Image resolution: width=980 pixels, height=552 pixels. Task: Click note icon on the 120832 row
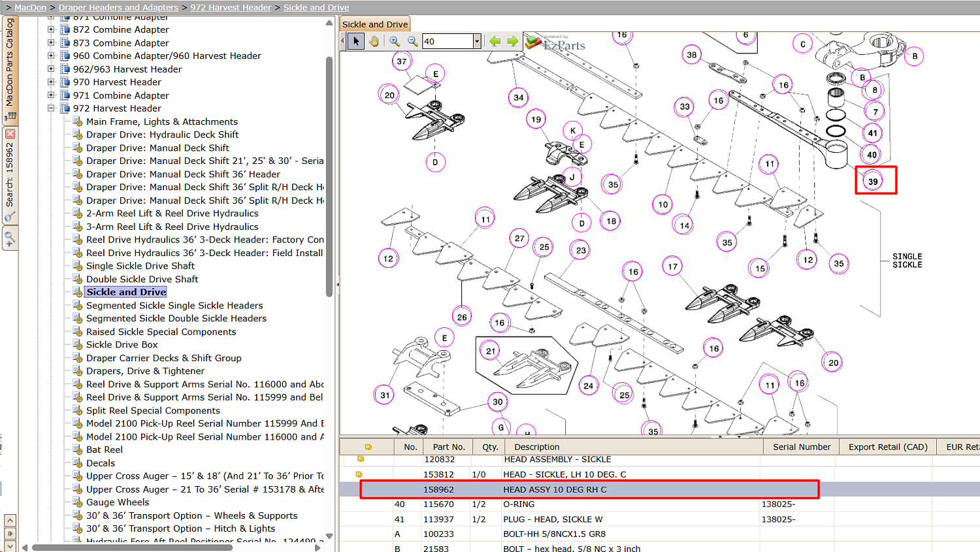click(360, 459)
